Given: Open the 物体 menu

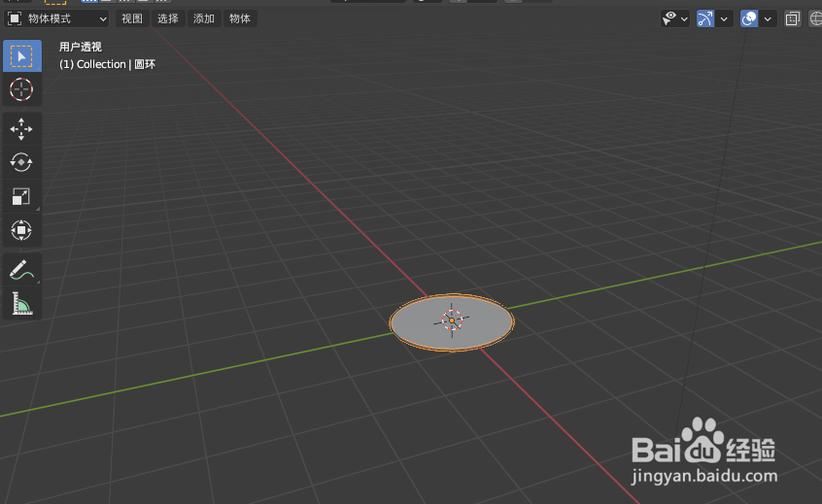Looking at the screenshot, I should pos(240,18).
